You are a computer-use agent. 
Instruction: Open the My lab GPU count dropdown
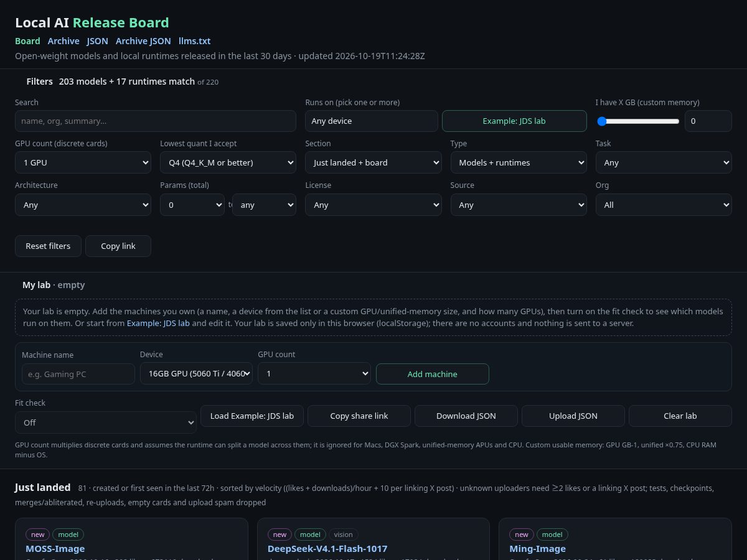tap(314, 373)
